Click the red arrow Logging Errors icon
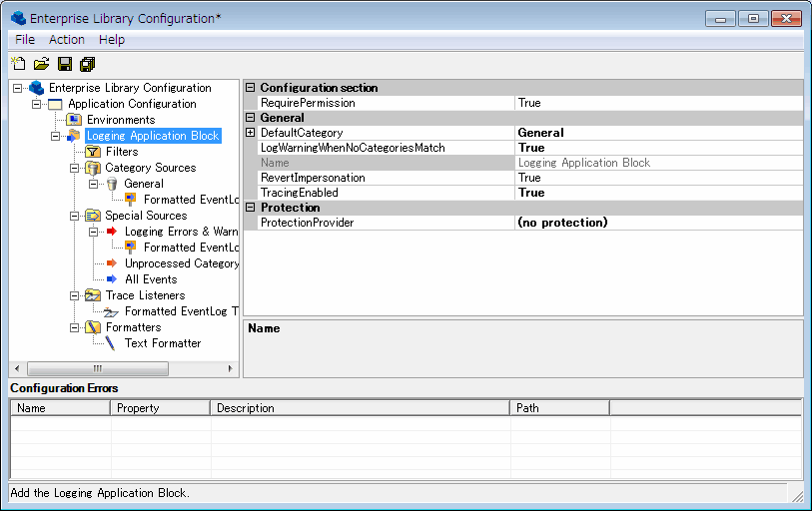 click(112, 232)
